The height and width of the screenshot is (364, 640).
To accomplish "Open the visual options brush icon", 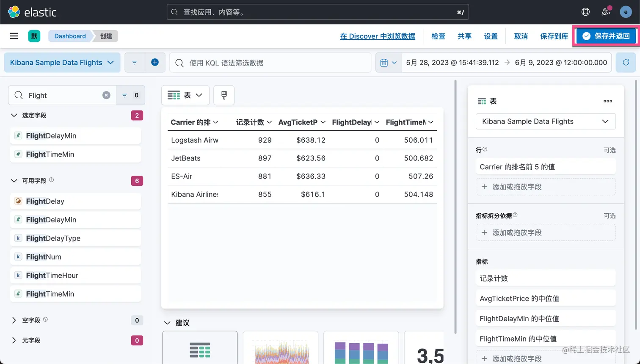I will tap(224, 95).
